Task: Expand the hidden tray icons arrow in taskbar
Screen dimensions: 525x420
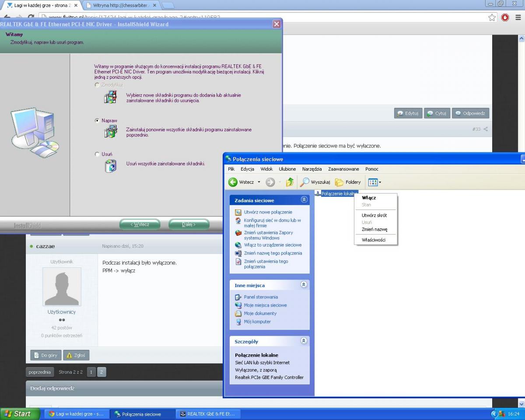Action: pos(494,414)
